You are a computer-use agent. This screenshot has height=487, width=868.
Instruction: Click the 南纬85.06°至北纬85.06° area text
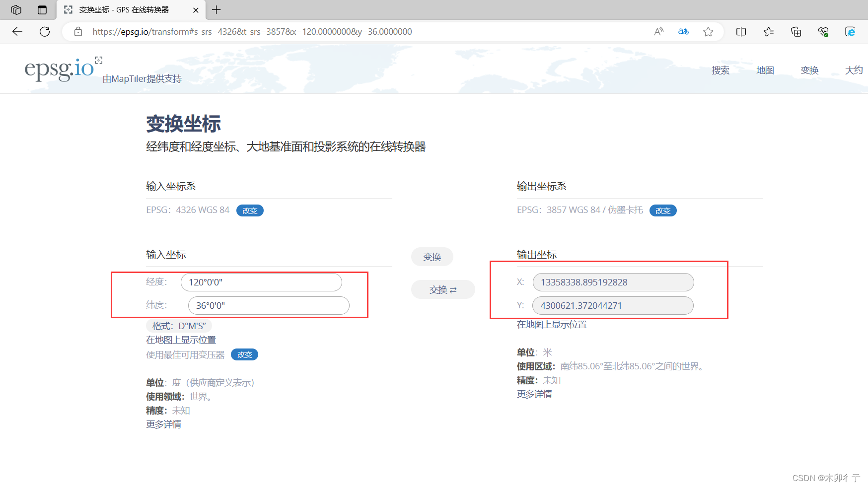631,366
